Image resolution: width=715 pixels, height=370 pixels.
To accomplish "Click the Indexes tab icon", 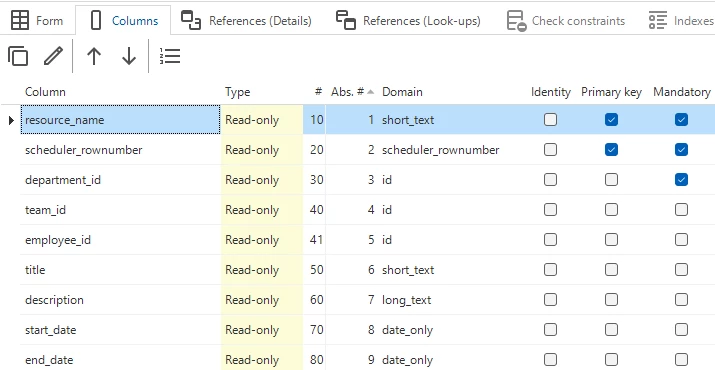I will [x=658, y=21].
